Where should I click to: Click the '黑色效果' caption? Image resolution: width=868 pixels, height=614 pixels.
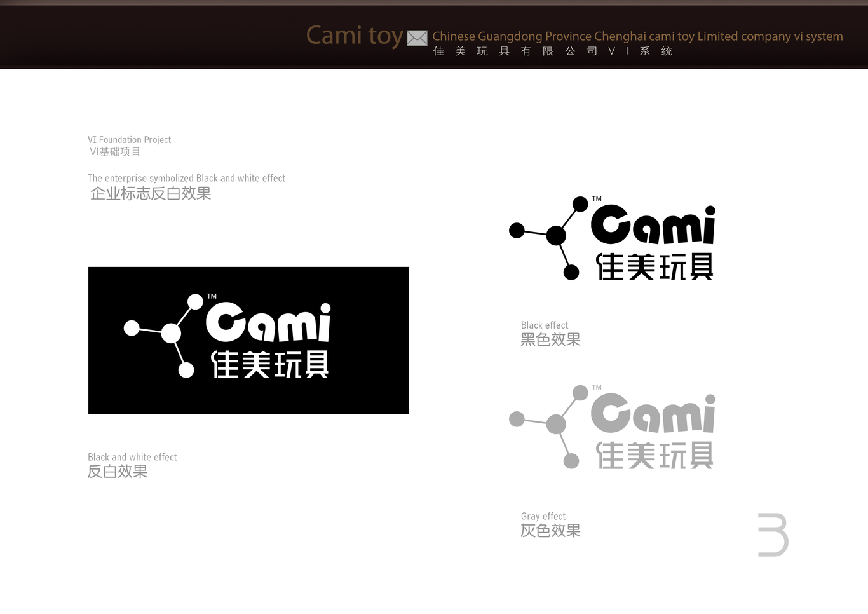(x=551, y=340)
